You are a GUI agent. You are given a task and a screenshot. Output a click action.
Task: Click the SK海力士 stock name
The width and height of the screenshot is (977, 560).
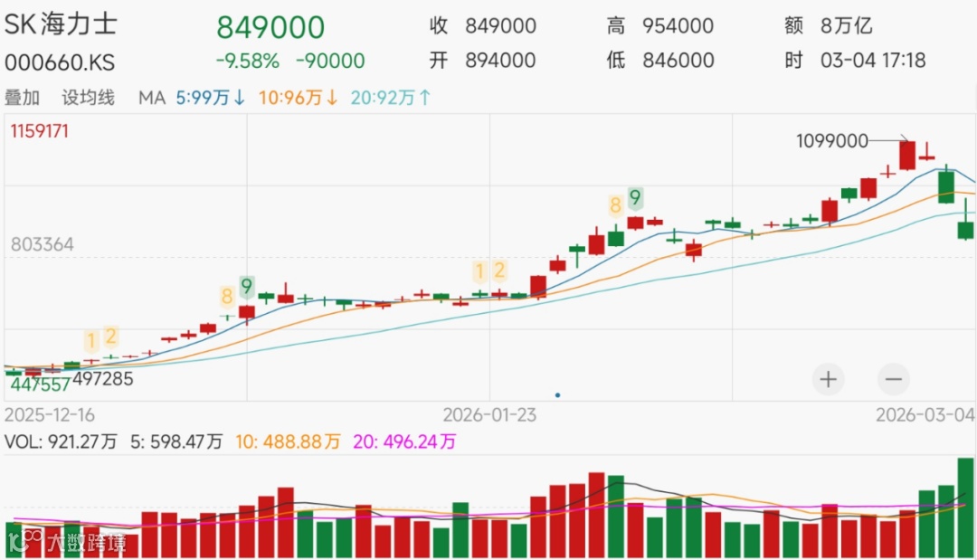click(x=61, y=24)
